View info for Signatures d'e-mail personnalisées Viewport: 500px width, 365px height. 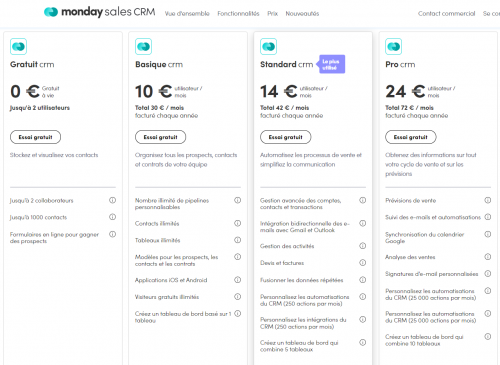pyautogui.click(x=488, y=274)
